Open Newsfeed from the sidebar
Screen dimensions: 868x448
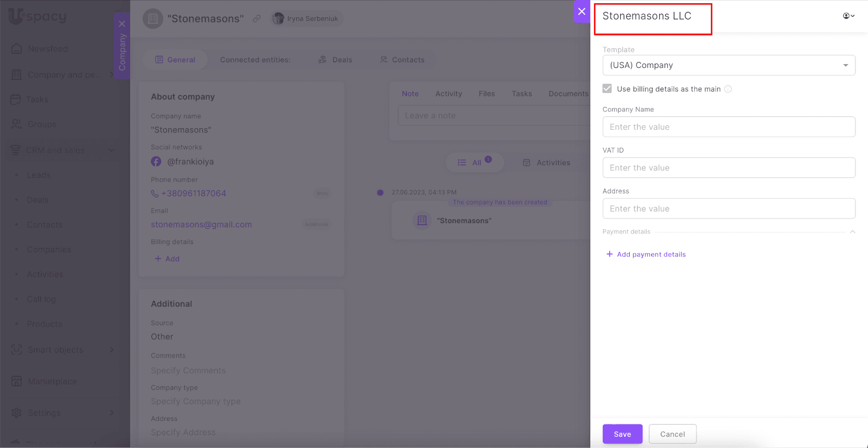pyautogui.click(x=48, y=49)
